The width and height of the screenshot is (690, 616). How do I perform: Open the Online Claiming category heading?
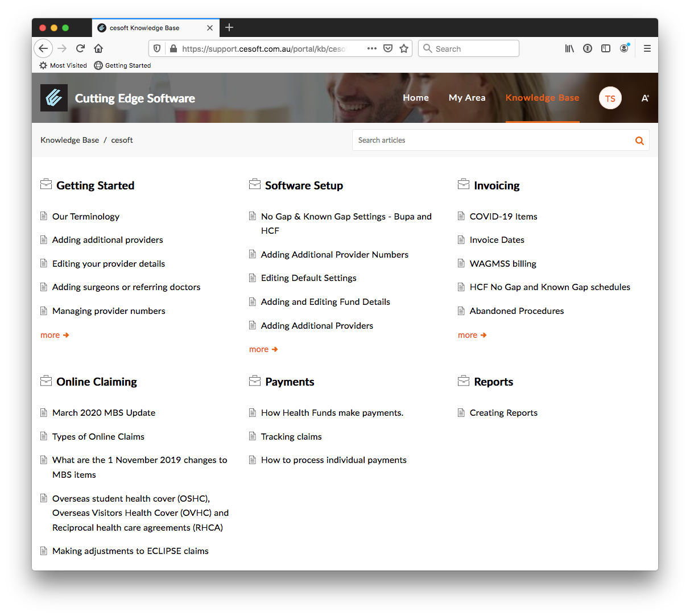tap(97, 382)
